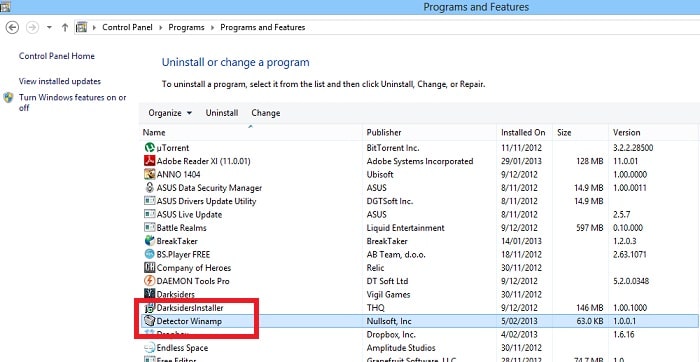
Task: Click size value 597 MB
Action: pyautogui.click(x=590, y=228)
